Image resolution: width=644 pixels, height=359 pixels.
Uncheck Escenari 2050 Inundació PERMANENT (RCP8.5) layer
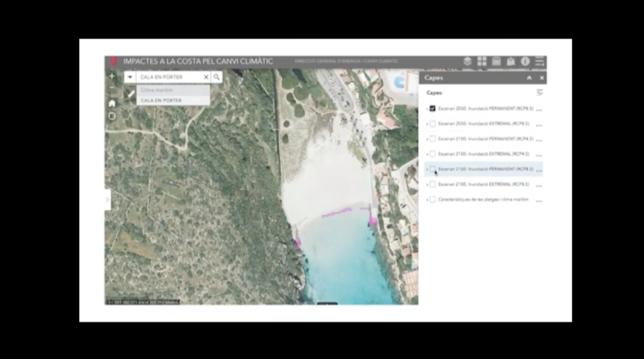click(432, 109)
